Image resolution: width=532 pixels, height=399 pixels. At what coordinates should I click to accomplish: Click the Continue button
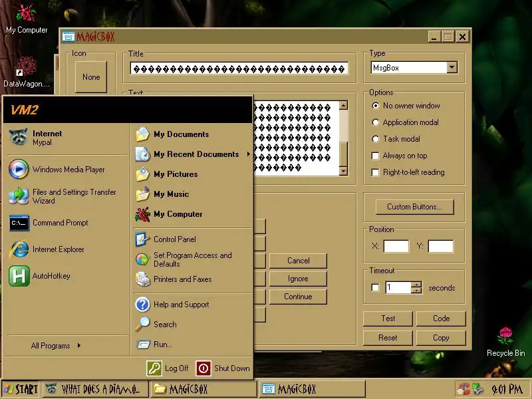(x=298, y=297)
